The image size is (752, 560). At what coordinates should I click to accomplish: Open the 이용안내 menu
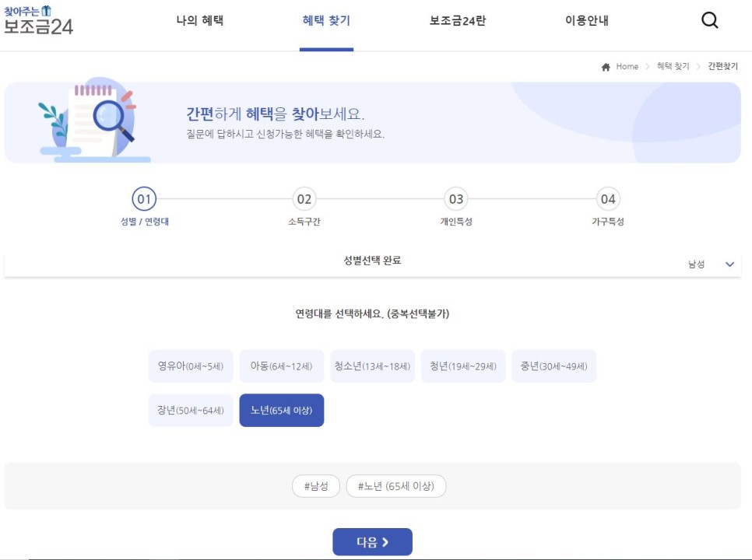pyautogui.click(x=586, y=20)
